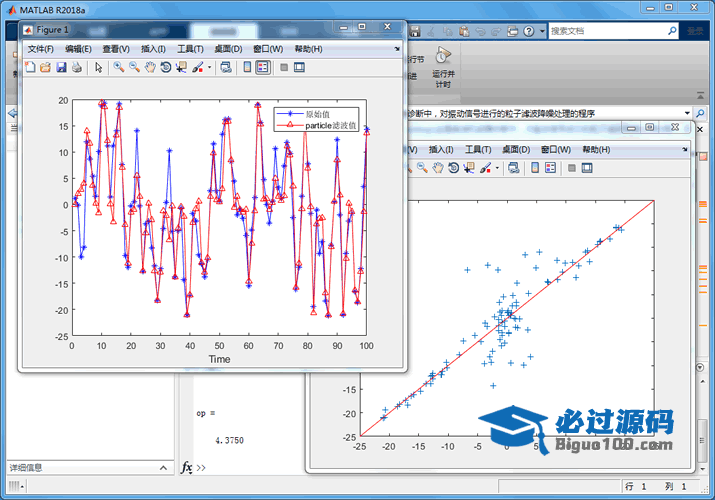Select the Rotate 3D tool in Figure 1
The width and height of the screenshot is (715, 500).
click(165, 68)
